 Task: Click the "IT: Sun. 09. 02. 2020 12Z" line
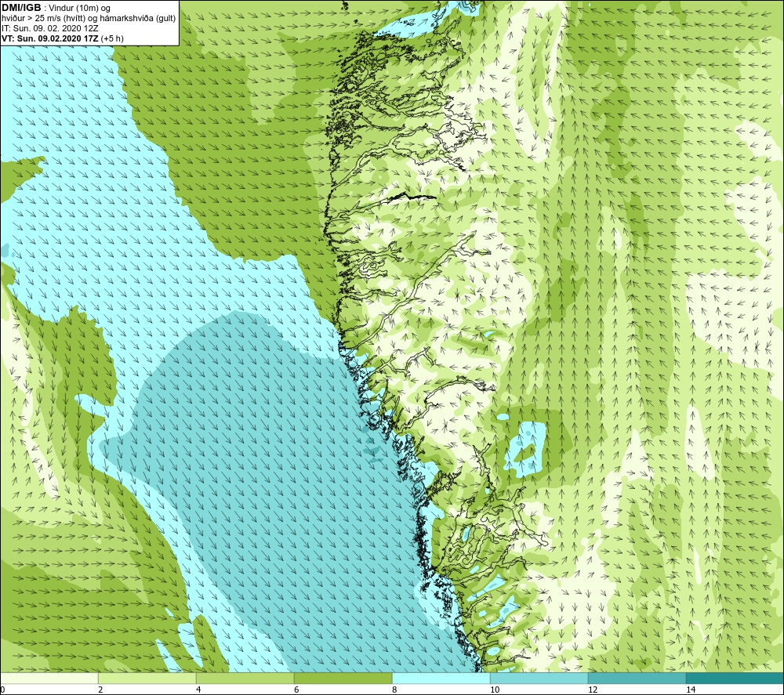coord(50,28)
